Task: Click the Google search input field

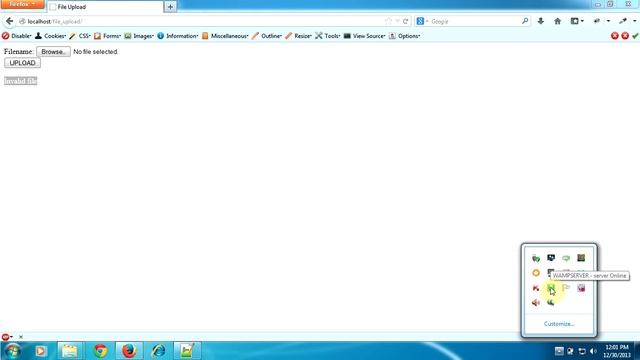Action: (x=476, y=21)
